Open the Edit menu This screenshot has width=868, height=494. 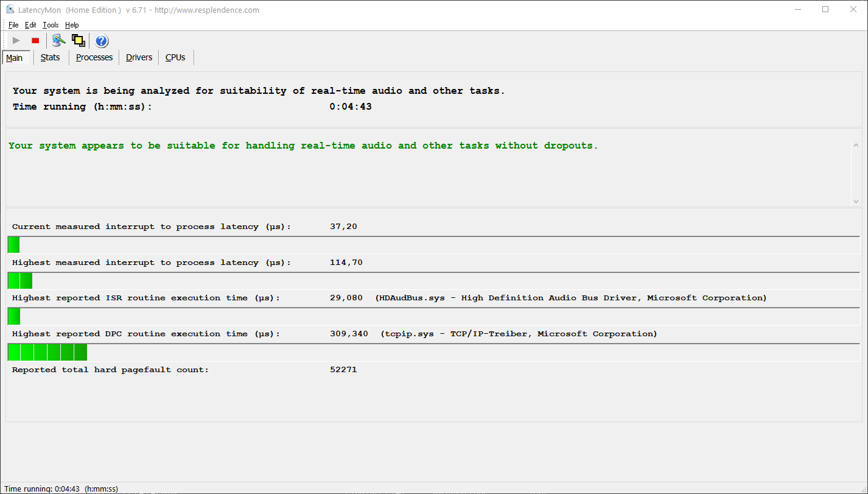(x=30, y=25)
